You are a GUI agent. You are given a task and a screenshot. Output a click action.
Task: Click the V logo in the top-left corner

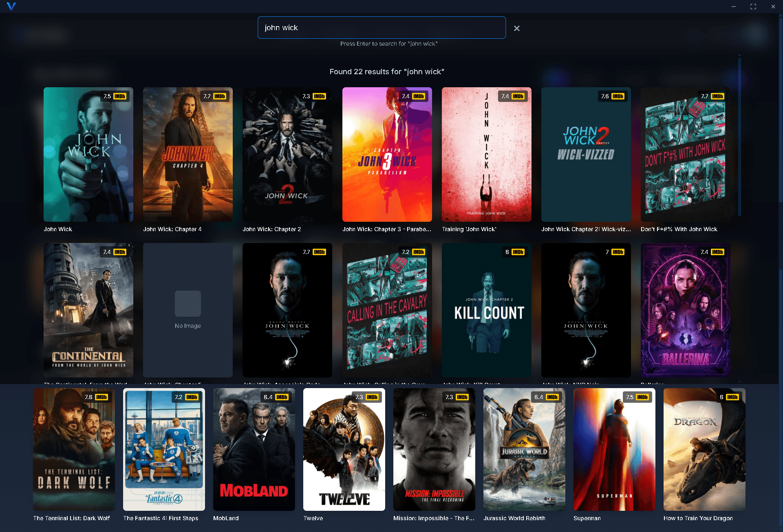pos(11,7)
